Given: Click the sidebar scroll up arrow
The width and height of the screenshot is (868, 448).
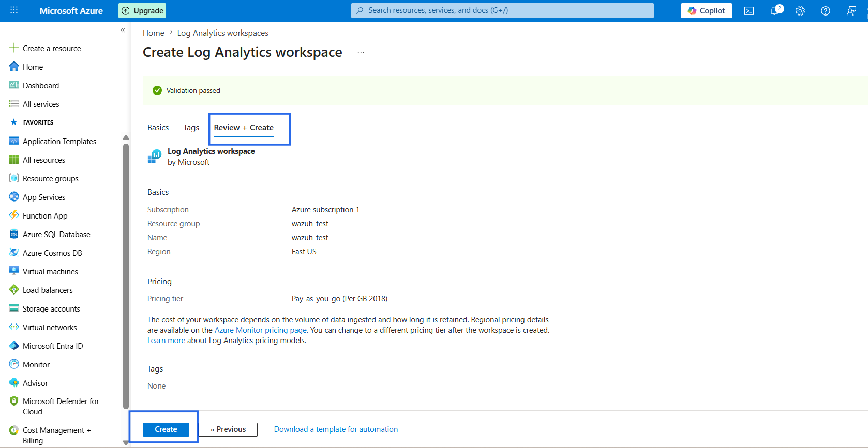Looking at the screenshot, I should click(126, 137).
